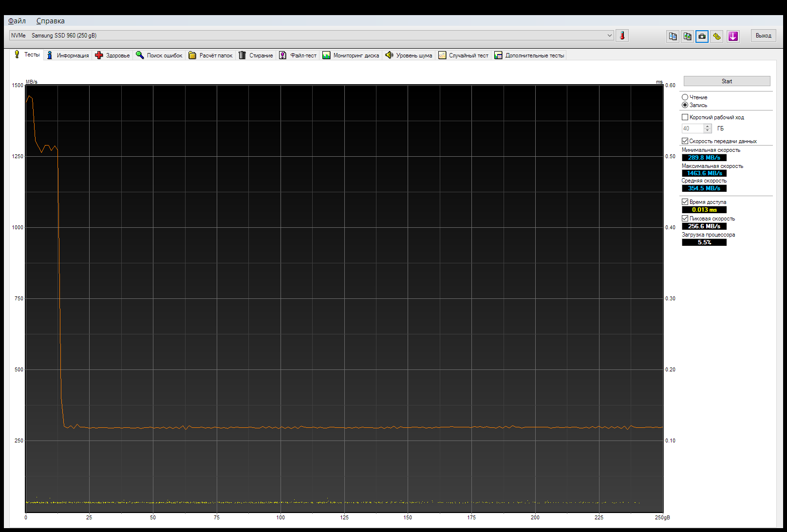The image size is (787, 532).
Task: Click the Выход exit button
Action: (763, 36)
